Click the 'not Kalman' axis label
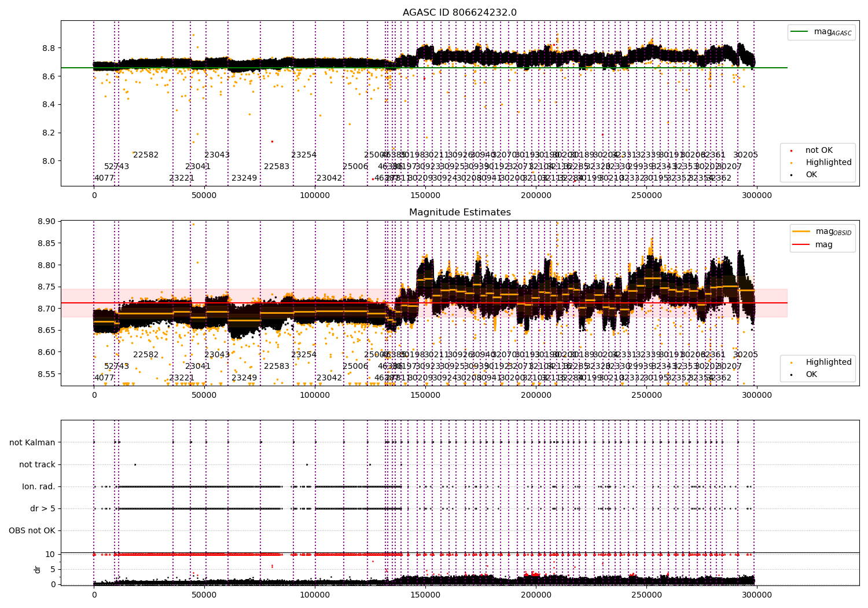Screen dimensions: 868x608 point(32,442)
